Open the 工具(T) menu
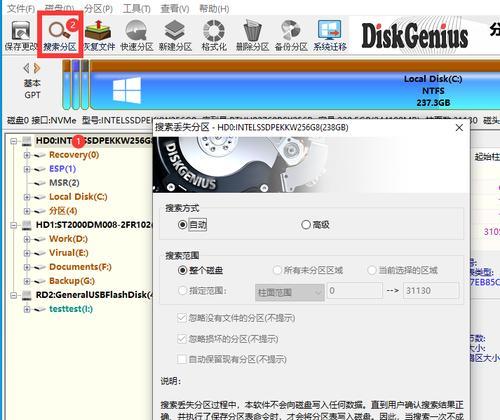500x420 pixels. (x=136, y=8)
